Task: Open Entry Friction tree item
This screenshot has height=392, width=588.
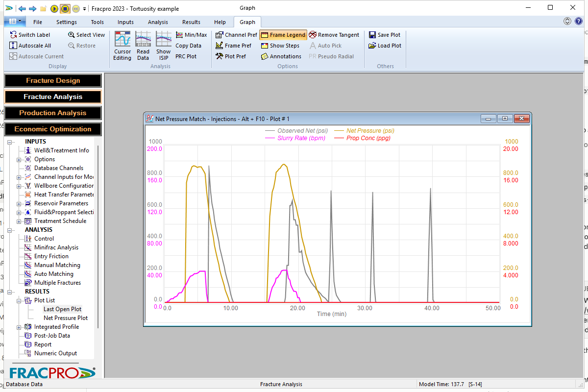Action: (51, 256)
